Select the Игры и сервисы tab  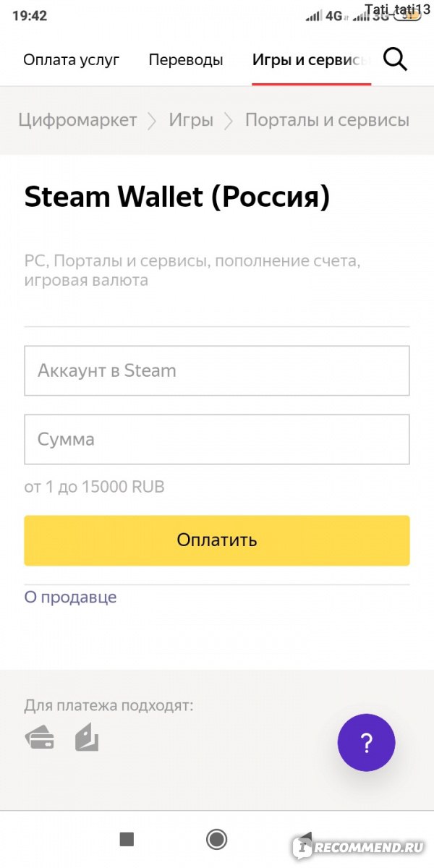(x=311, y=60)
